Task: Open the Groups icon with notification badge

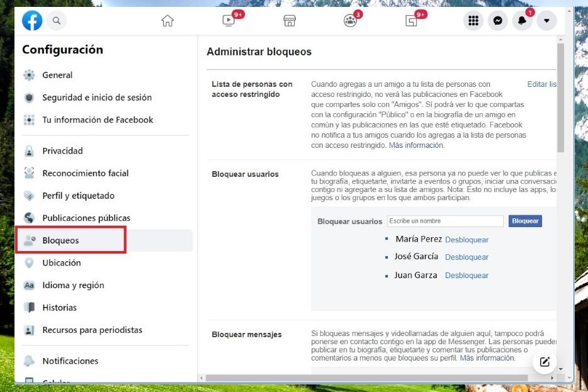Action: 349,20
